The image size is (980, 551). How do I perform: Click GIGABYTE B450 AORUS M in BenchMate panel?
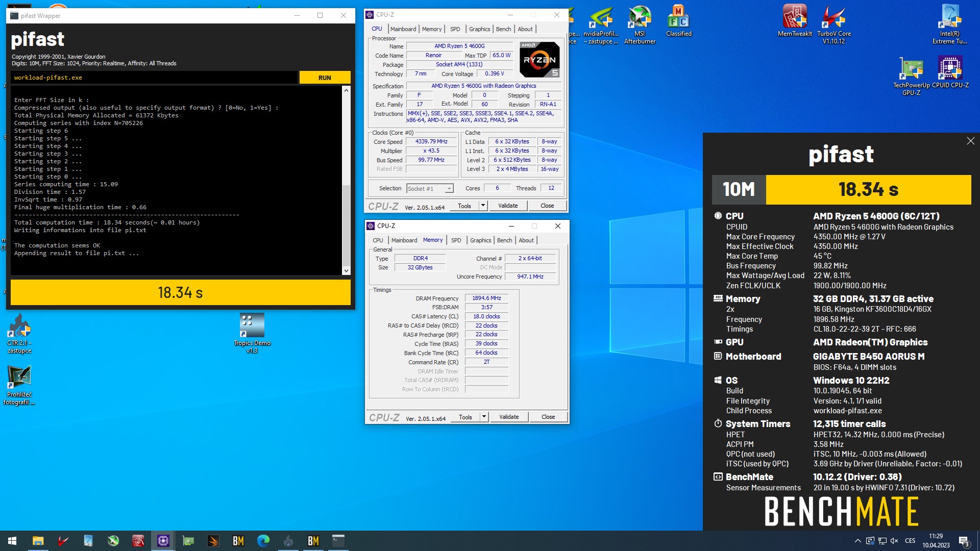868,357
